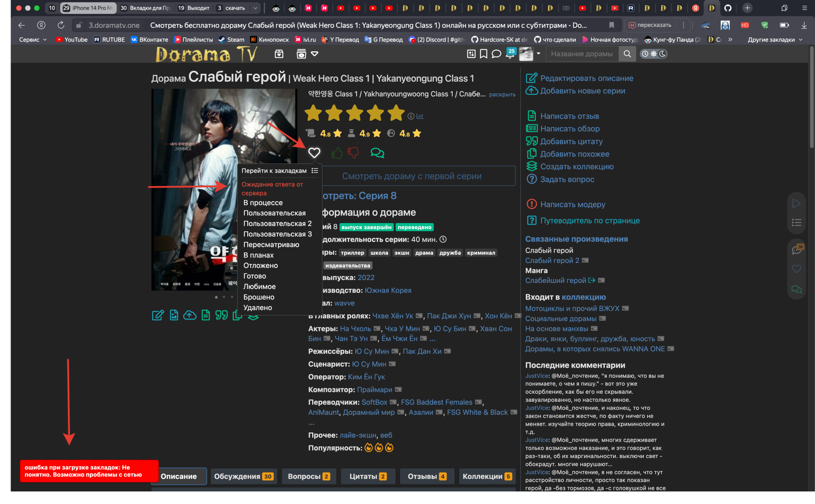
Task: Select Отложено in the bookmark status menu
Action: (x=261, y=265)
